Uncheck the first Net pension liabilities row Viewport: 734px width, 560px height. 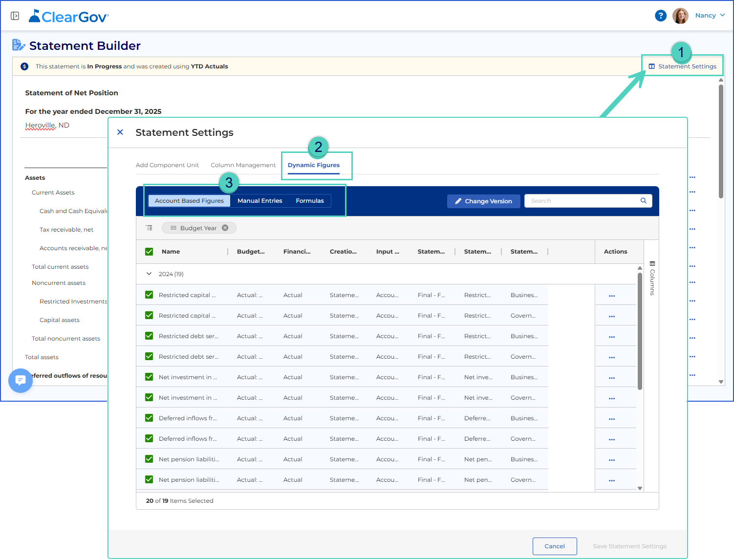click(149, 459)
